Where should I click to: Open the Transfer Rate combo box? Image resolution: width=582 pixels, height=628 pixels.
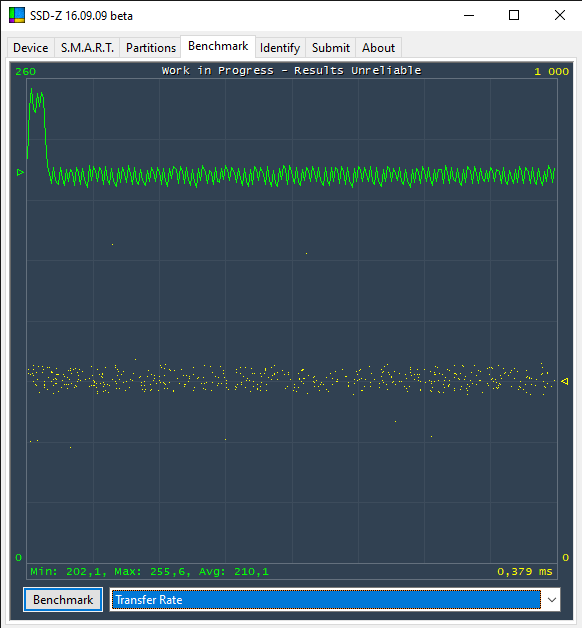[335, 600]
